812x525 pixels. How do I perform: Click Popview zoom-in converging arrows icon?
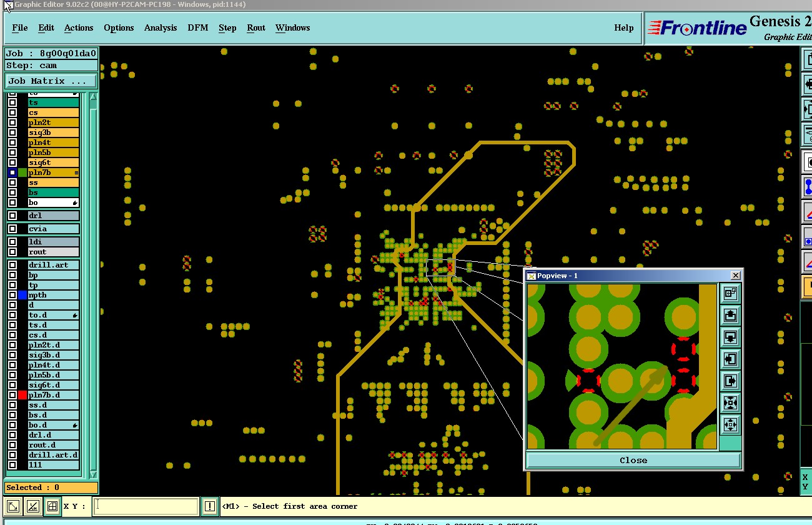point(730,402)
